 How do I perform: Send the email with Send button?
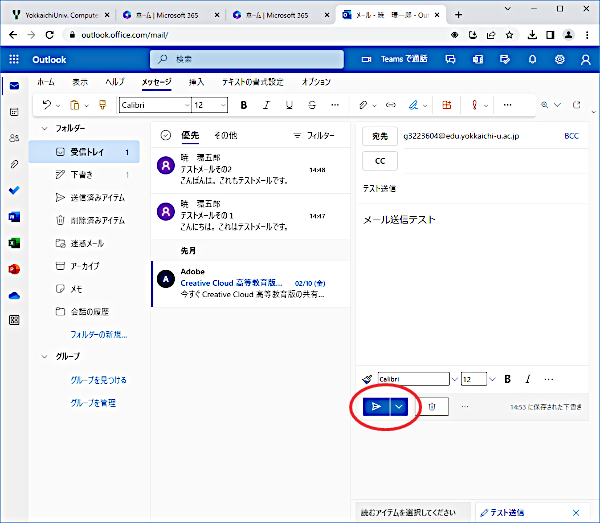376,407
